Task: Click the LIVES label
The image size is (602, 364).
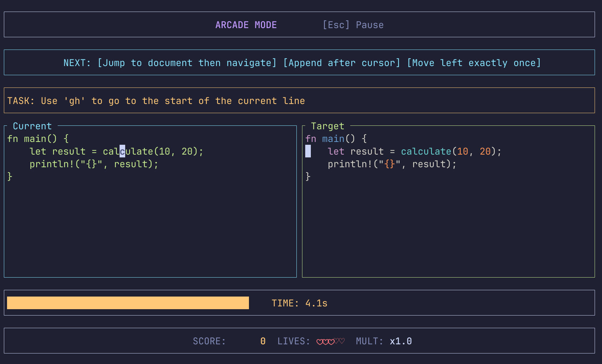Action: click(294, 341)
